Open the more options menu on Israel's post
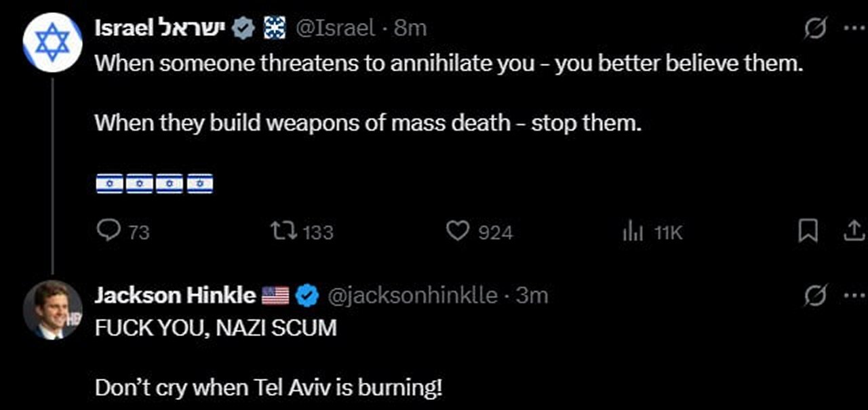868x410 pixels. point(850,28)
